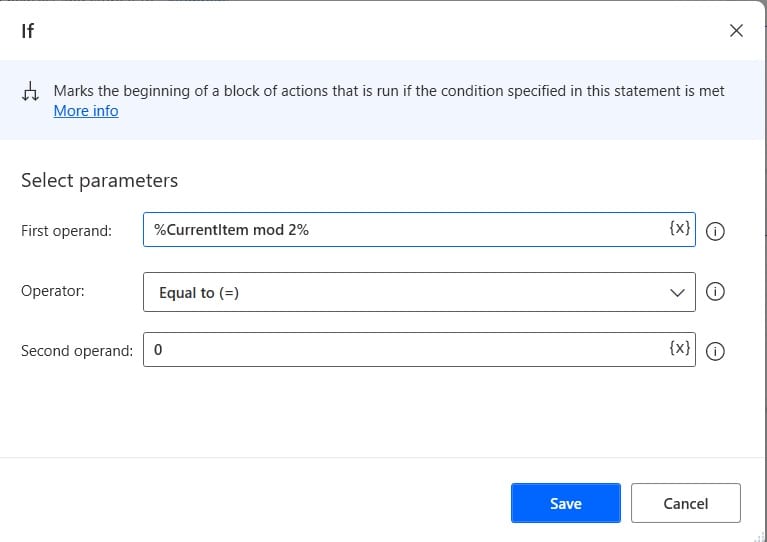Click the 'If' dialog title
This screenshot has width=767, height=542.
(x=27, y=31)
